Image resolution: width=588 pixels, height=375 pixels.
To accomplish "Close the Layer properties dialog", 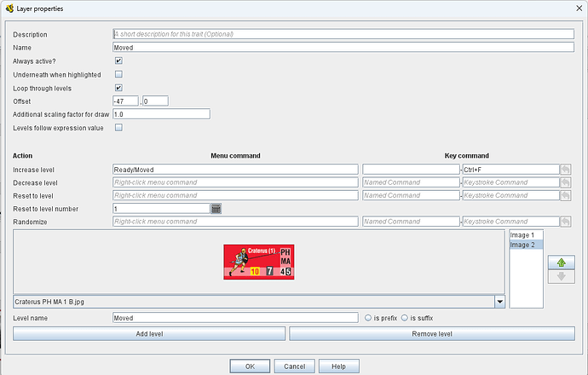I will [x=579, y=9].
